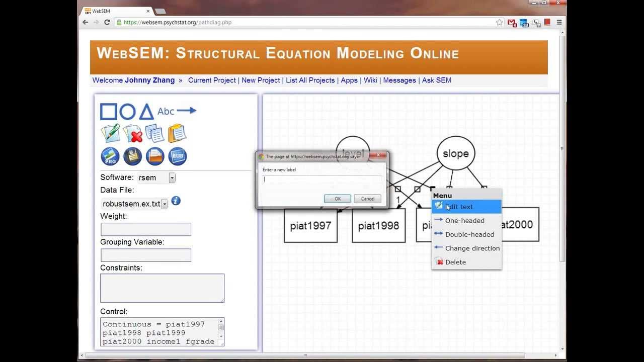Viewport: 644px width, 362px height.
Task: Open the Software rsem dropdown
Action: [156, 177]
